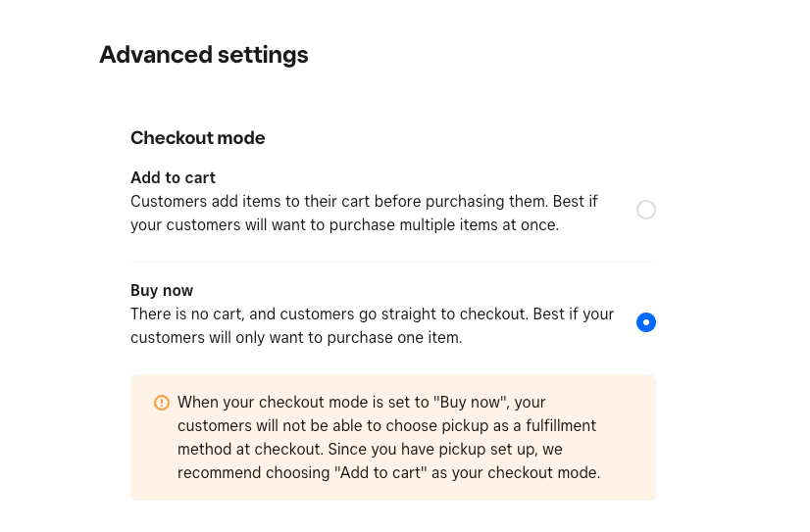
Task: Click the Buy now description paragraph
Action: (x=372, y=325)
